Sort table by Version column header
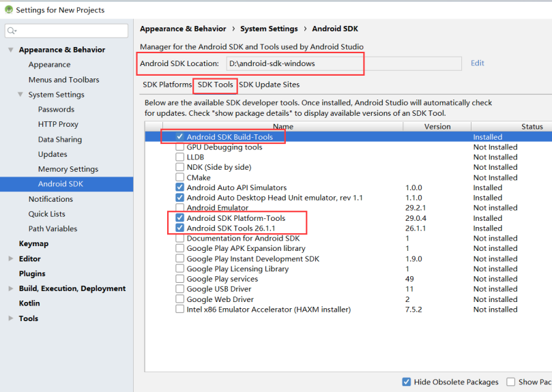The width and height of the screenshot is (552, 392). click(437, 126)
